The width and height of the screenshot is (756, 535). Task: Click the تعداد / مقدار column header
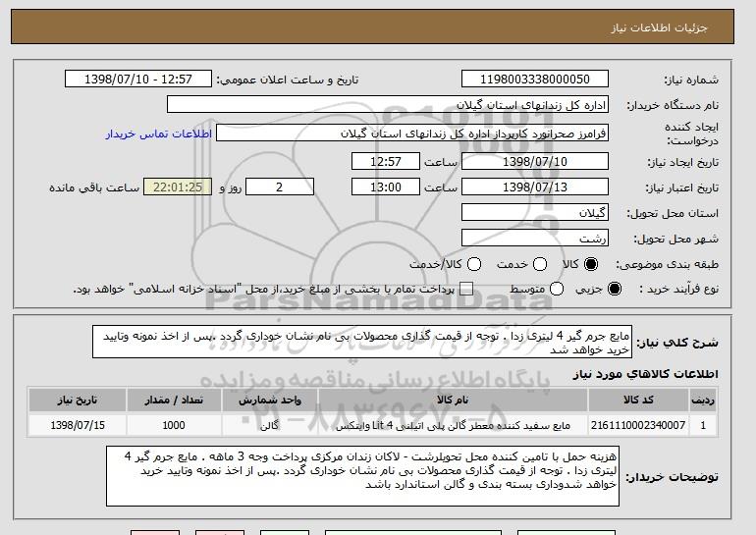pyautogui.click(x=174, y=401)
